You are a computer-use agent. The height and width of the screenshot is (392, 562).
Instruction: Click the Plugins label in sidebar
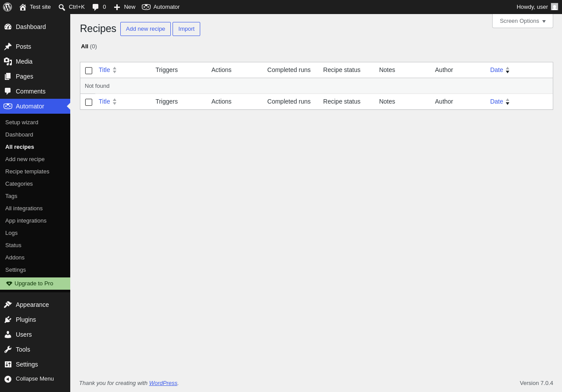(26, 320)
